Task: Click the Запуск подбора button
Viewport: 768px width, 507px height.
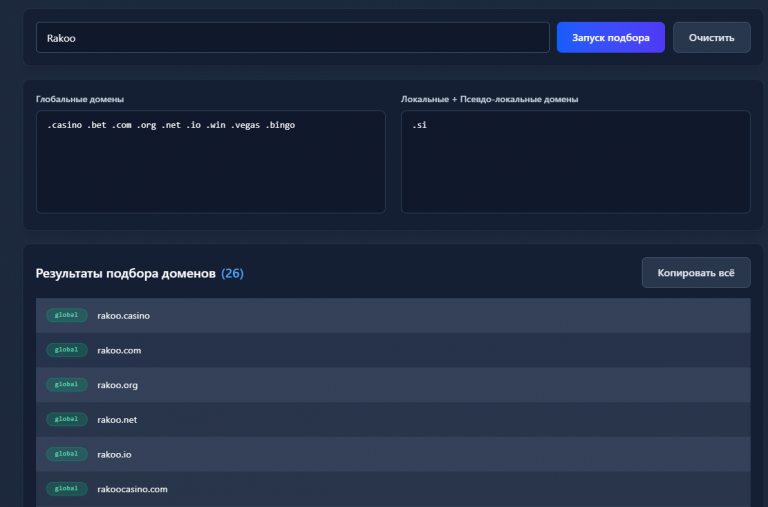Action: pos(610,38)
